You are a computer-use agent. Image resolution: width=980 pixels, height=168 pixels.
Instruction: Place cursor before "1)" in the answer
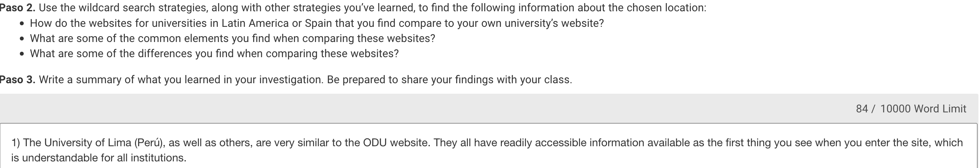[11, 143]
